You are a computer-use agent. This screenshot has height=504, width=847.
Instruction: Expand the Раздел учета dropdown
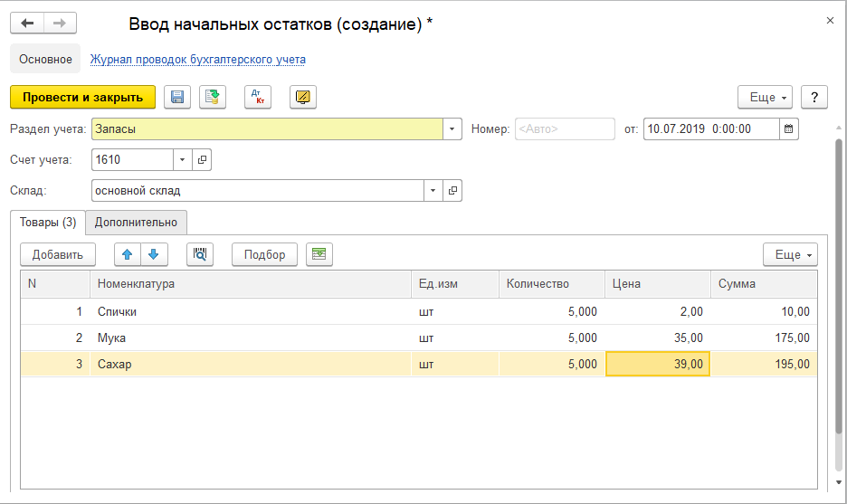(452, 129)
